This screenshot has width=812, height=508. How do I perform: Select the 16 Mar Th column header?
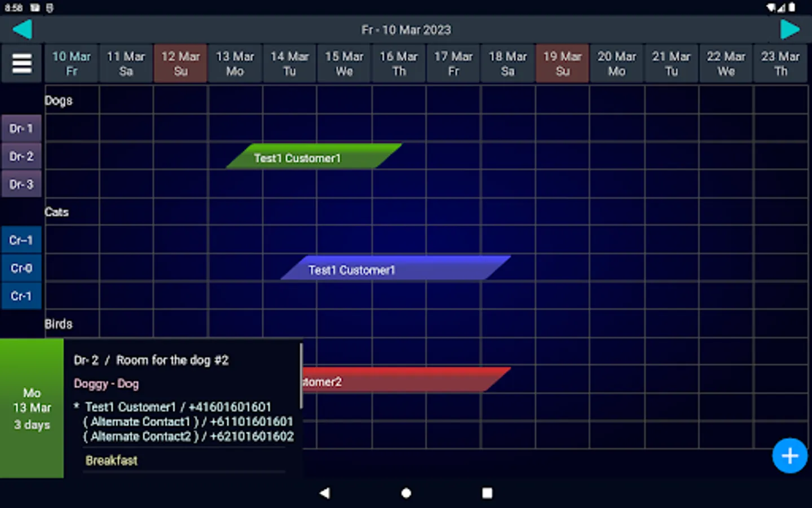pyautogui.click(x=399, y=64)
